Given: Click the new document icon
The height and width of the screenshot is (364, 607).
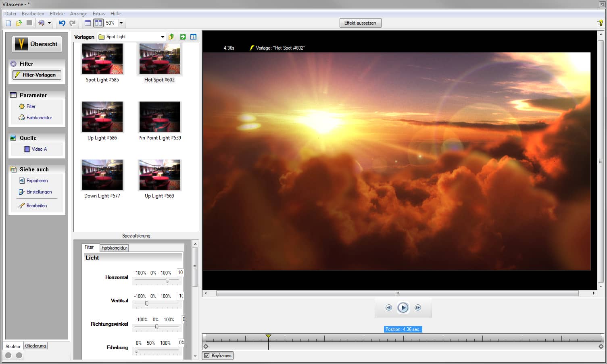Looking at the screenshot, I should pyautogui.click(x=8, y=23).
